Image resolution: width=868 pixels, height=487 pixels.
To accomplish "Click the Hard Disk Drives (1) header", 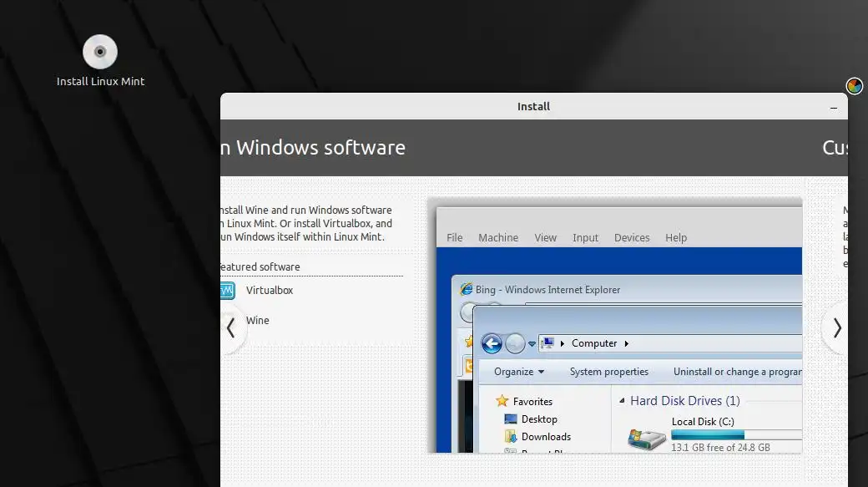I will click(684, 401).
